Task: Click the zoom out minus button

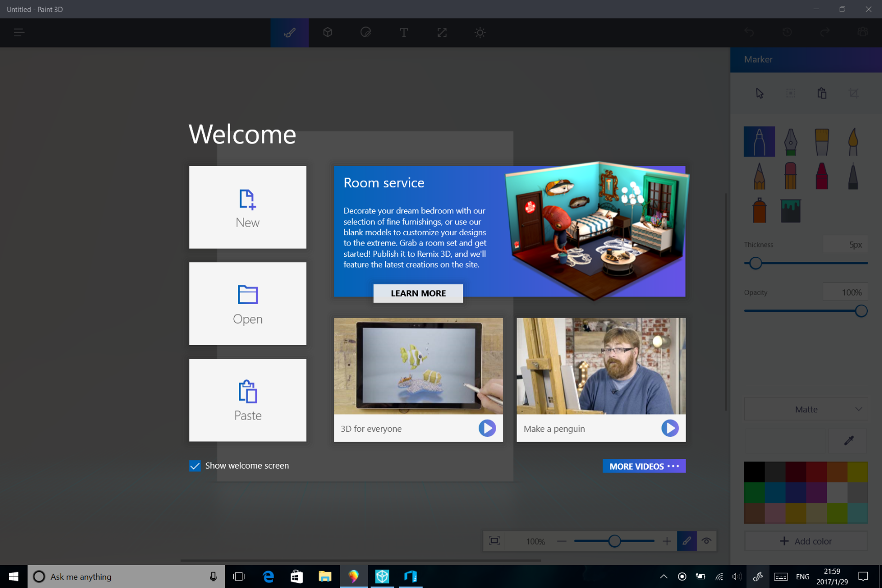Action: (x=561, y=541)
